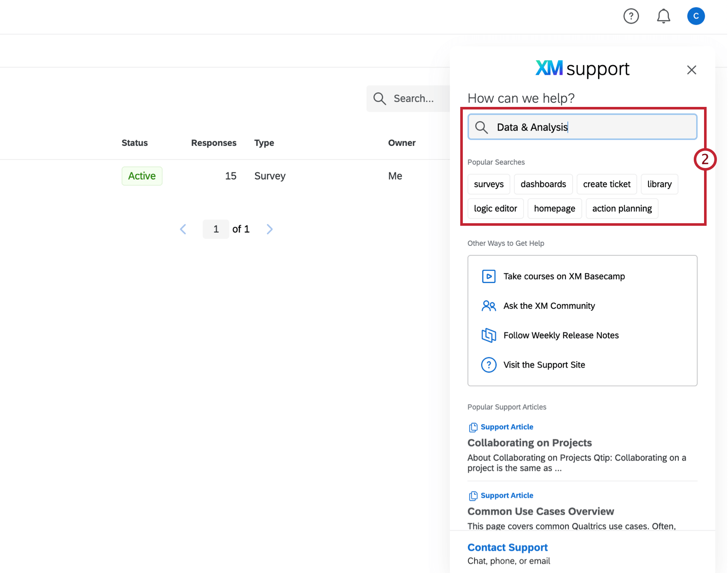Open Visit the Support Site
Viewport: 728px width, 573px height.
pyautogui.click(x=544, y=365)
